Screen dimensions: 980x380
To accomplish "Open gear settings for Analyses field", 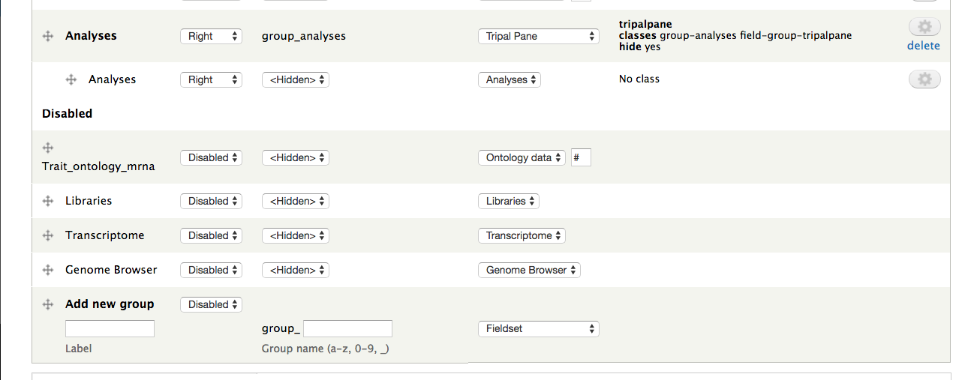I will pos(924,79).
